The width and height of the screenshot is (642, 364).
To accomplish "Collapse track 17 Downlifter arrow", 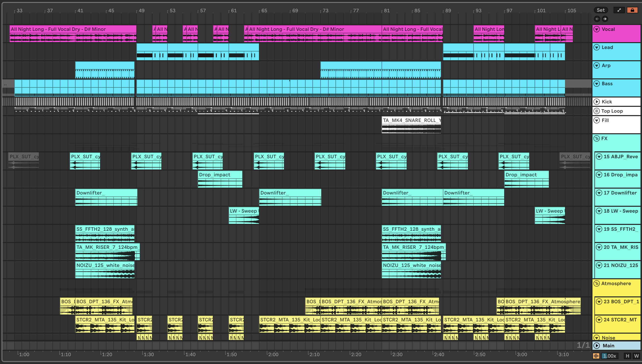I will pos(599,193).
